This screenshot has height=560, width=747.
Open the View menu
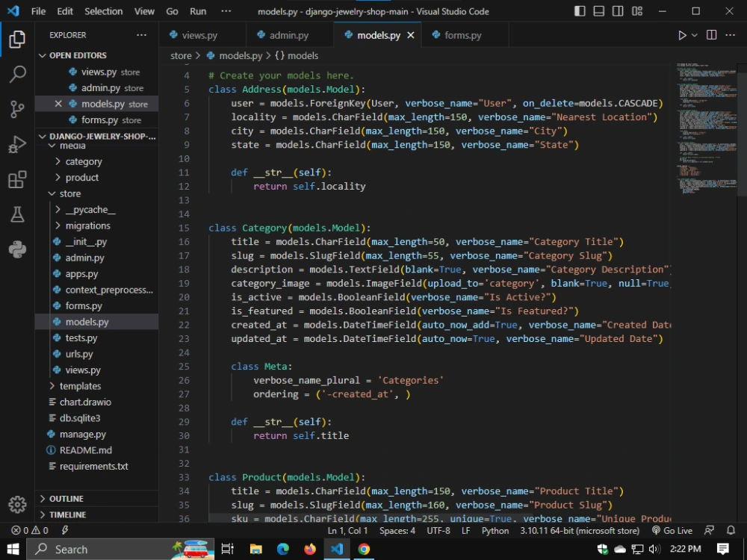(144, 11)
